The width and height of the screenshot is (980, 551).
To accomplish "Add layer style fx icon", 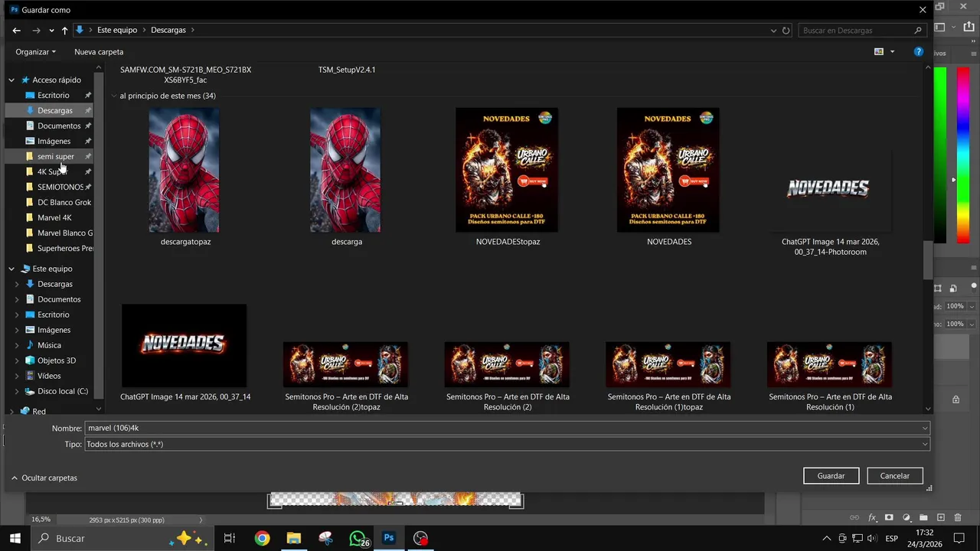I will (872, 518).
